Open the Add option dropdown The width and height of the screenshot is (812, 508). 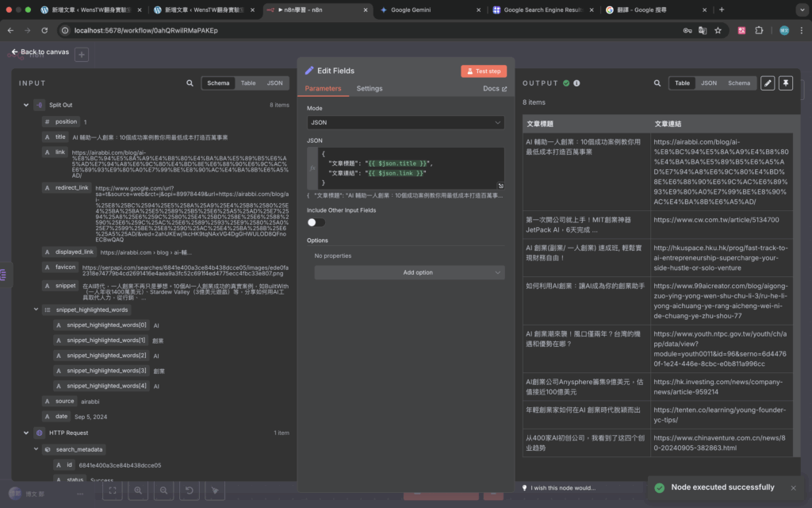coord(409,273)
